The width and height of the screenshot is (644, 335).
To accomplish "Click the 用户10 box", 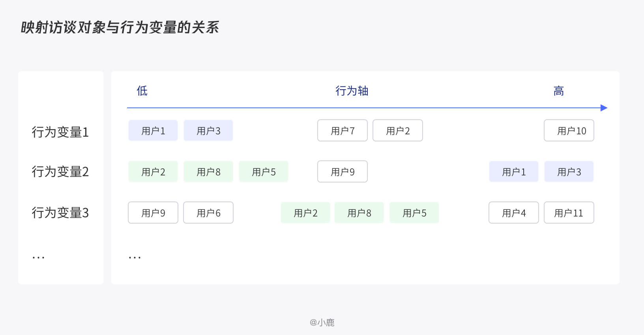I will pos(569,131).
